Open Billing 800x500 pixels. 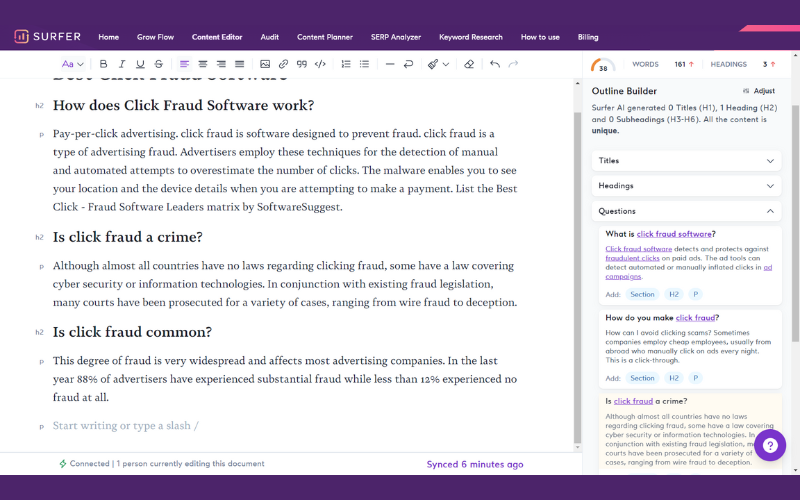pyautogui.click(x=588, y=37)
